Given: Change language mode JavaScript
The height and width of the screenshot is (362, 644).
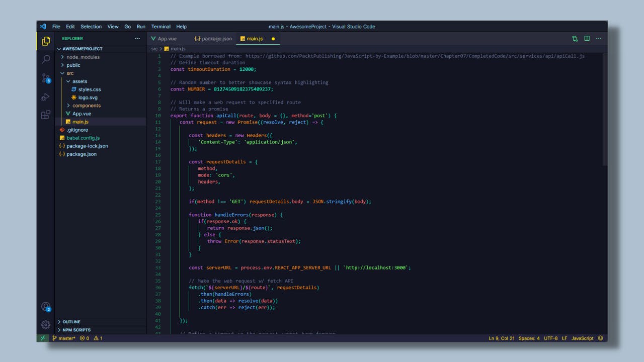Looking at the screenshot, I should click(x=583, y=338).
